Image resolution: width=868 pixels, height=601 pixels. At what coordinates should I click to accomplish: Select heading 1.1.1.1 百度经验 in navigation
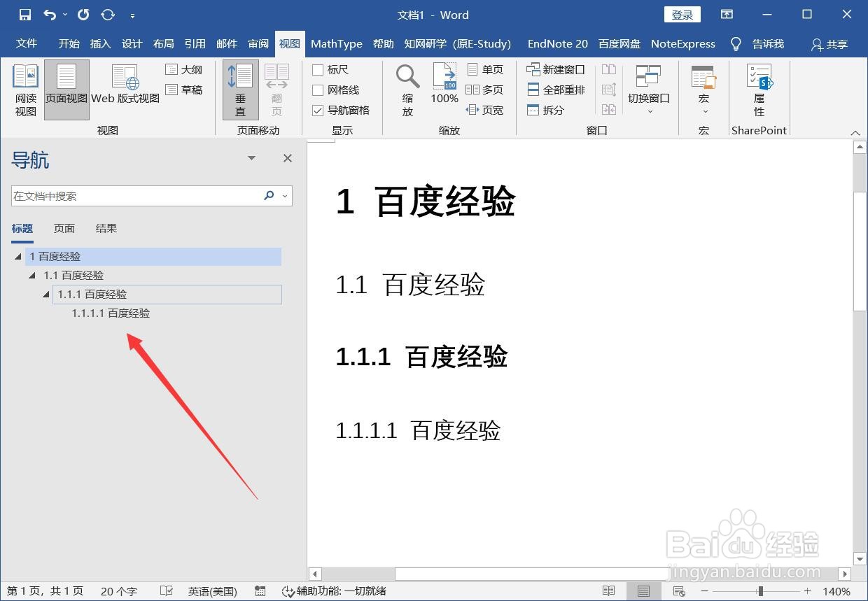tap(110, 313)
